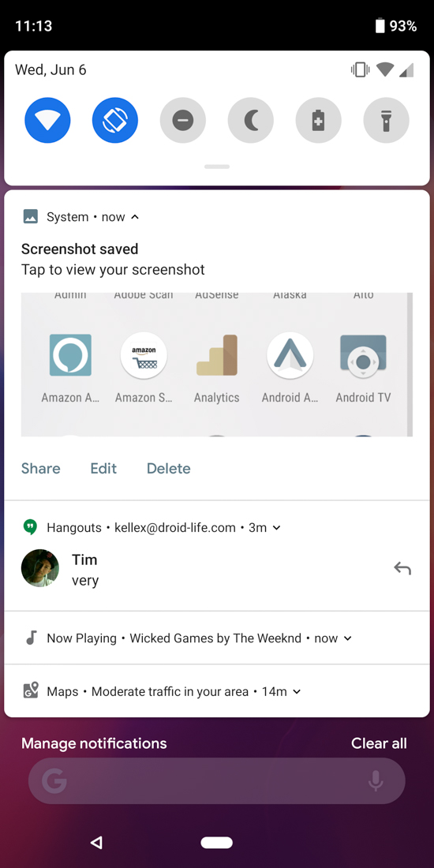Turn on the flashlight tile
The image size is (434, 868).
coord(387,120)
